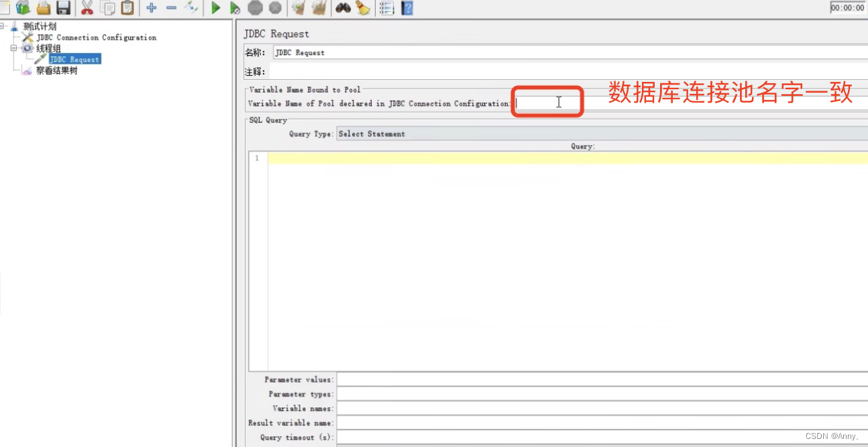The image size is (868, 447).
Task: Click the Result variable name input field
Action: [602, 423]
